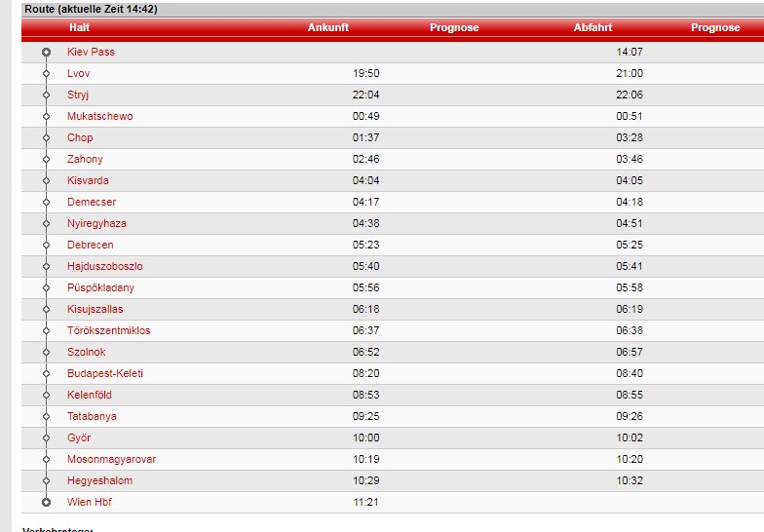The height and width of the screenshot is (532, 764).
Task: Click the route stop marker beside Budapest-Keleti
Action: pos(46,373)
